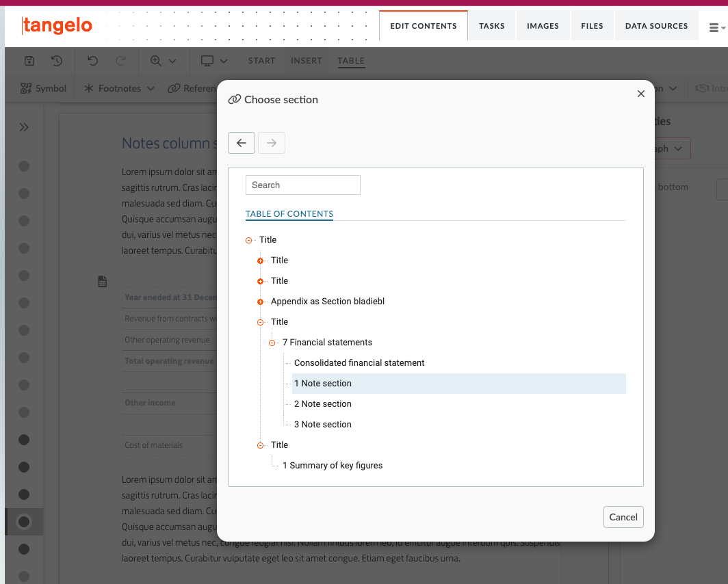The image size is (728, 584).
Task: Click the display preview monitor icon
Action: [x=207, y=61]
